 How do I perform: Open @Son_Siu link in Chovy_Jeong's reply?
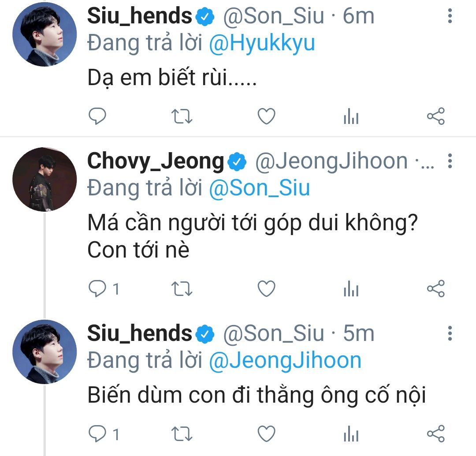(x=259, y=189)
